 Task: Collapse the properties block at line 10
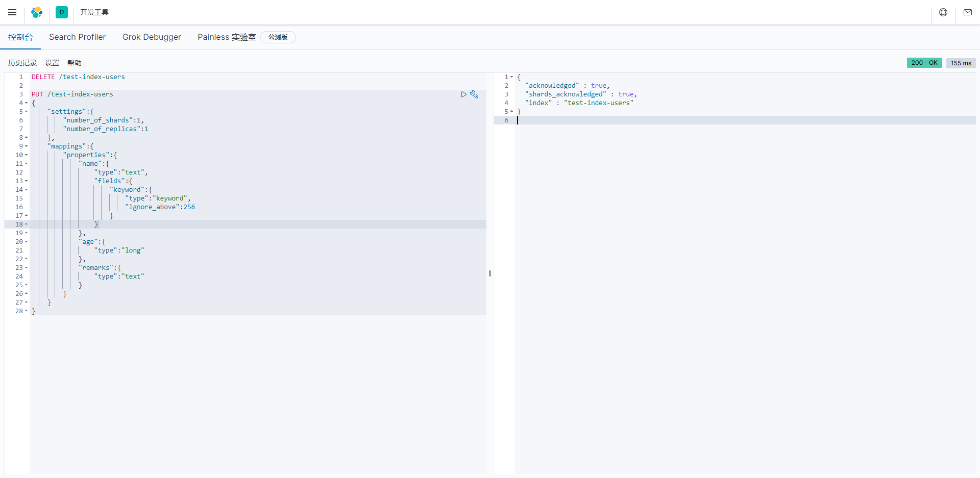(27, 155)
